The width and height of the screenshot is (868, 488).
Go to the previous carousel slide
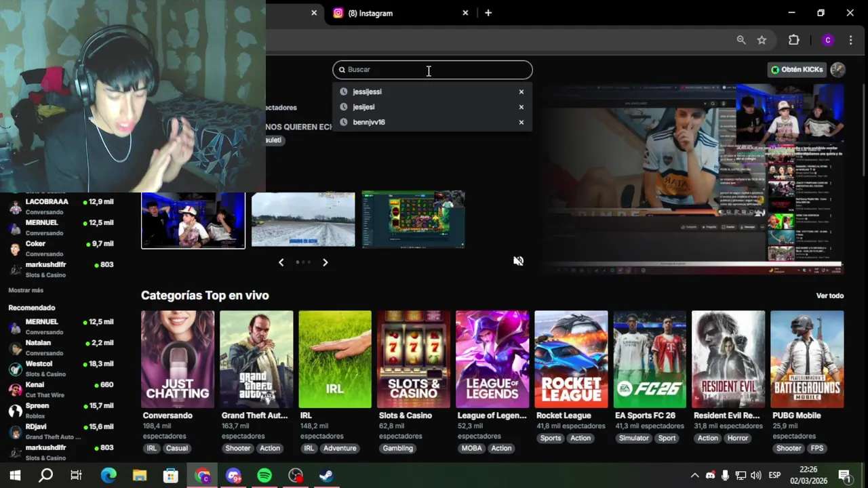point(281,262)
